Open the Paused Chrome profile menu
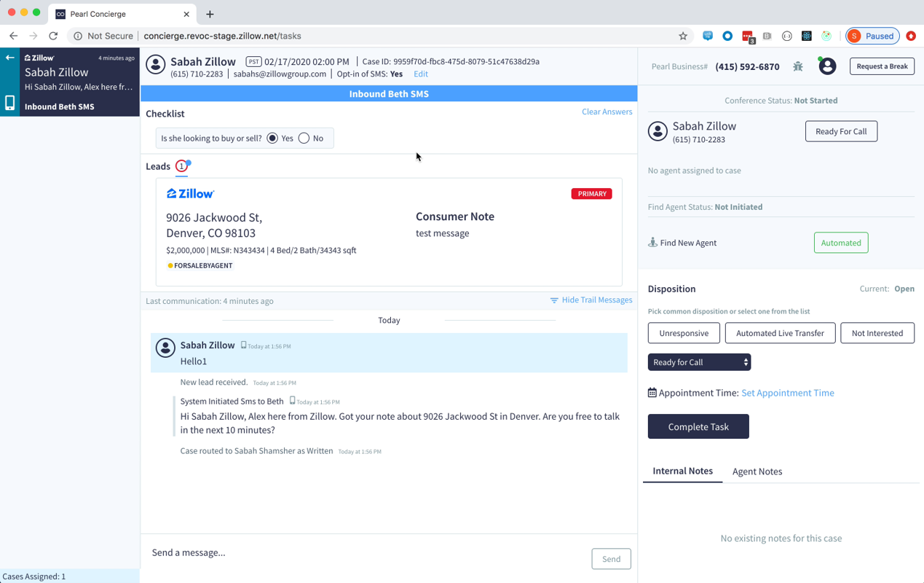 [872, 36]
